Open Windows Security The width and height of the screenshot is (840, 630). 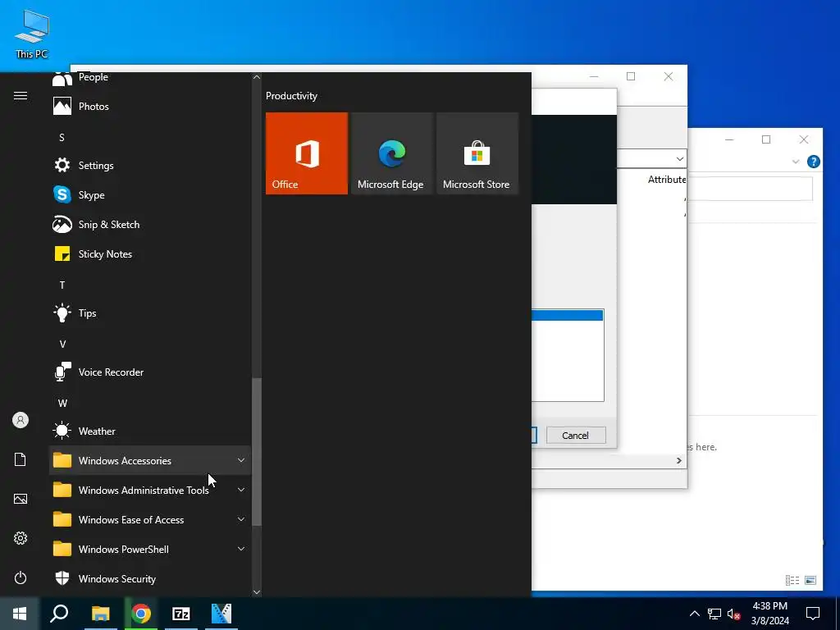coord(149,578)
